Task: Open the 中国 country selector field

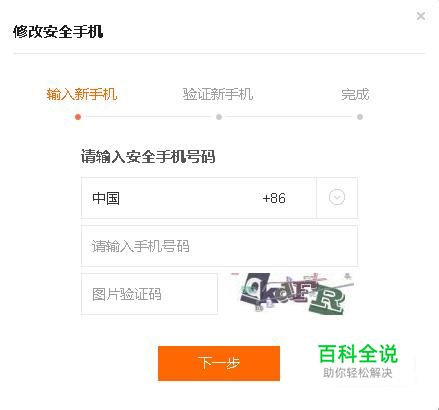Action: (219, 198)
